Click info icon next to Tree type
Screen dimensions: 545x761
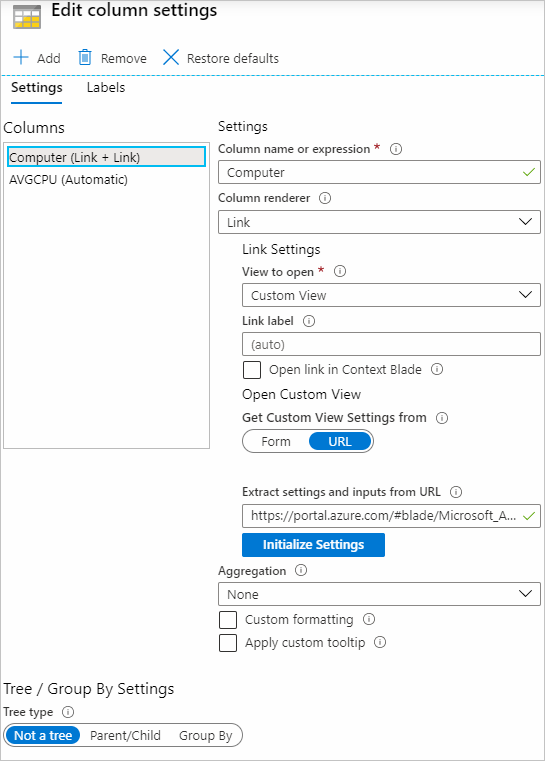click(x=68, y=712)
